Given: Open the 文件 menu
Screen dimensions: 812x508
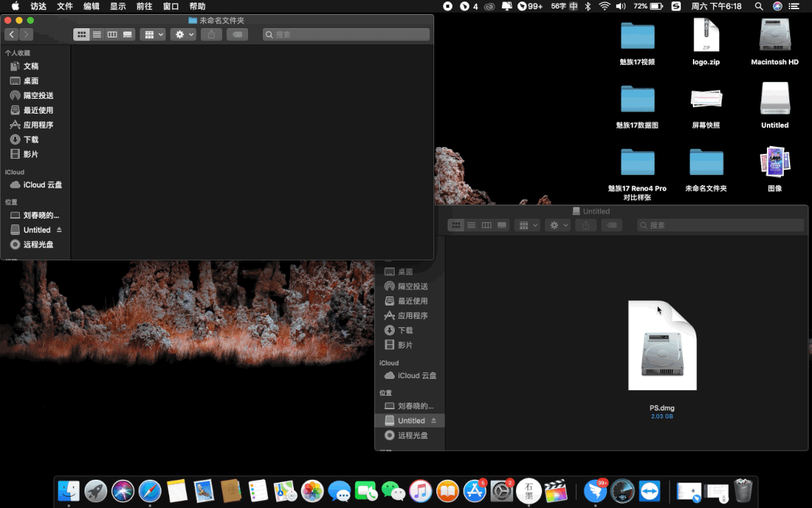Looking at the screenshot, I should (x=65, y=6).
